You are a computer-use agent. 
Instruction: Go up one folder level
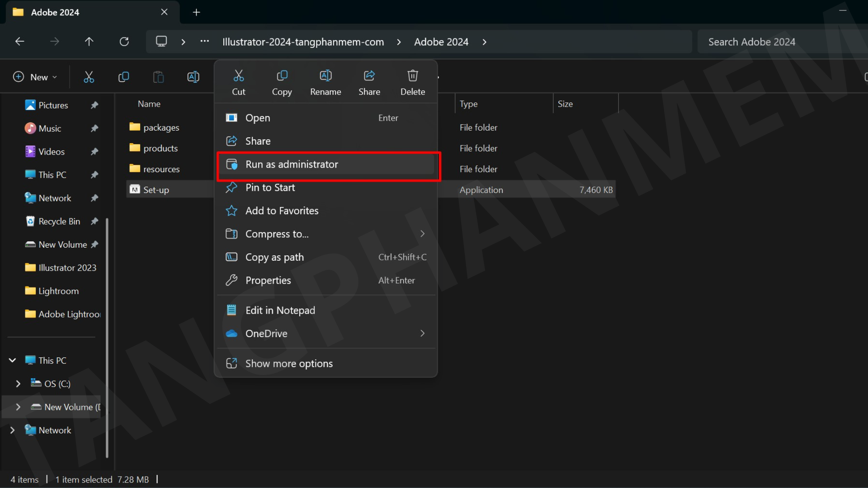pos(89,42)
